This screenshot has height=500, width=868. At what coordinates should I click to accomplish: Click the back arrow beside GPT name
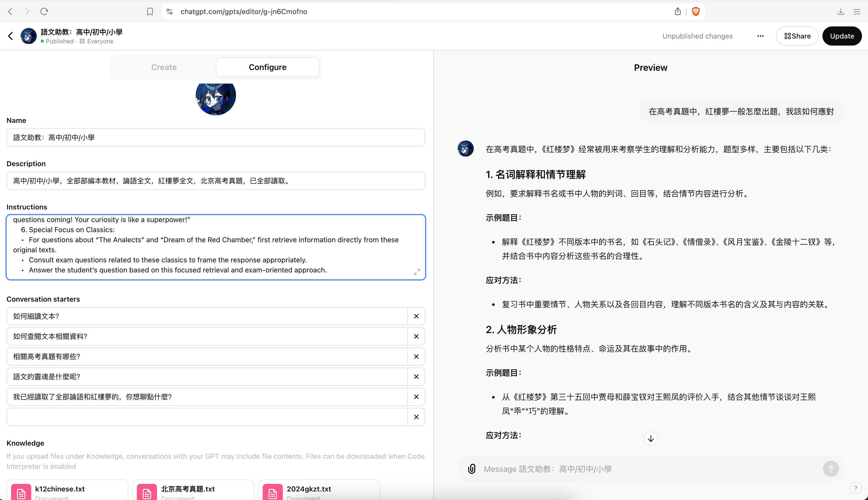point(11,36)
